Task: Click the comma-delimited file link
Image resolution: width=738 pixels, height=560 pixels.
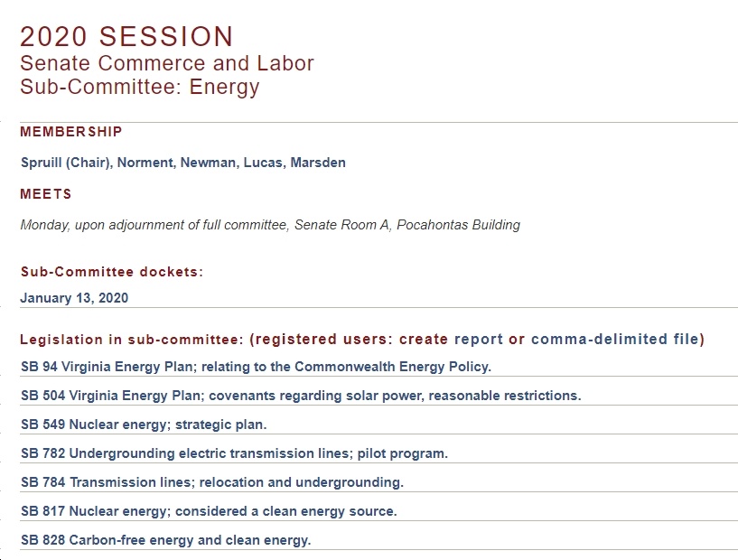Action: pyautogui.click(x=615, y=339)
